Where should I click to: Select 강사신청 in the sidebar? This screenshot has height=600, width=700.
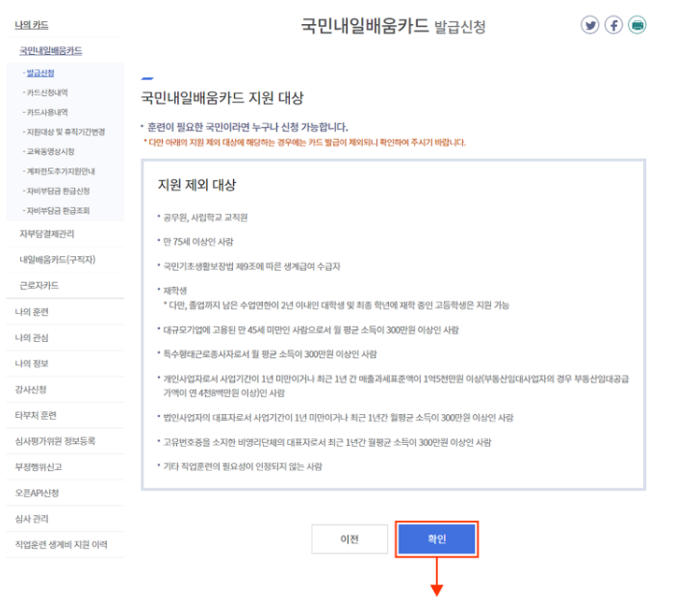(31, 389)
